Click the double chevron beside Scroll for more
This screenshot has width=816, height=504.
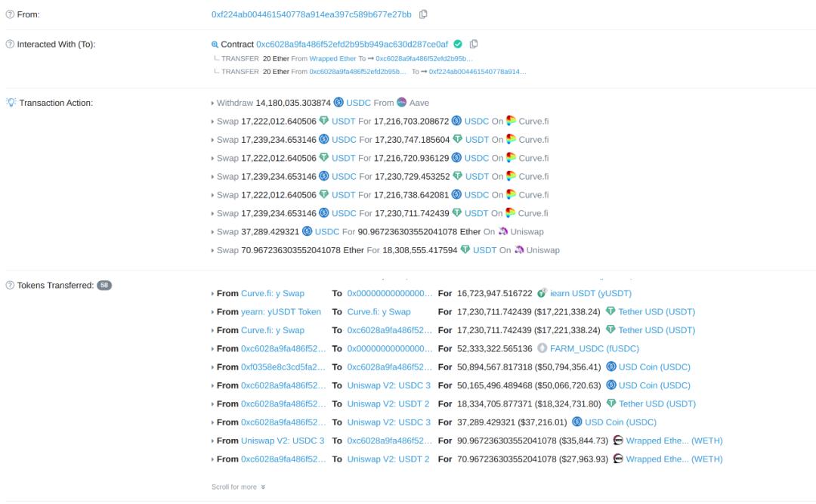(263, 487)
